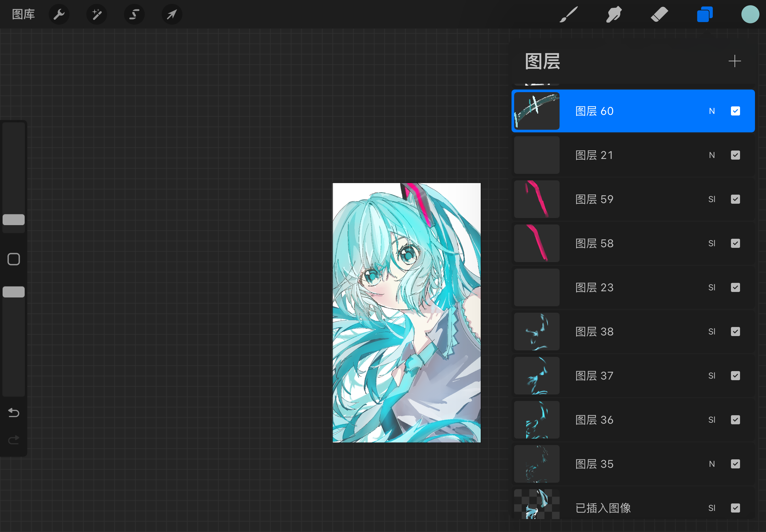Screen dimensions: 766x532
Task: Activate the Selection S tool
Action: pyautogui.click(x=134, y=14)
